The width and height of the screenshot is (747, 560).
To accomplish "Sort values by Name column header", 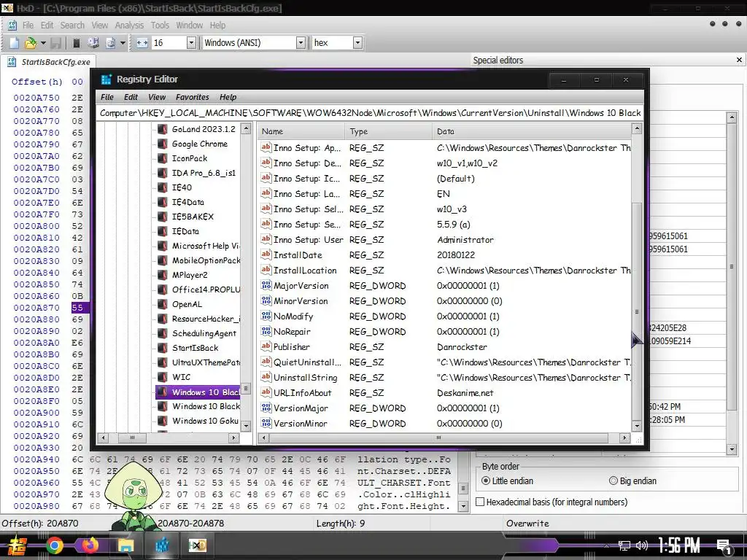I will (301, 131).
